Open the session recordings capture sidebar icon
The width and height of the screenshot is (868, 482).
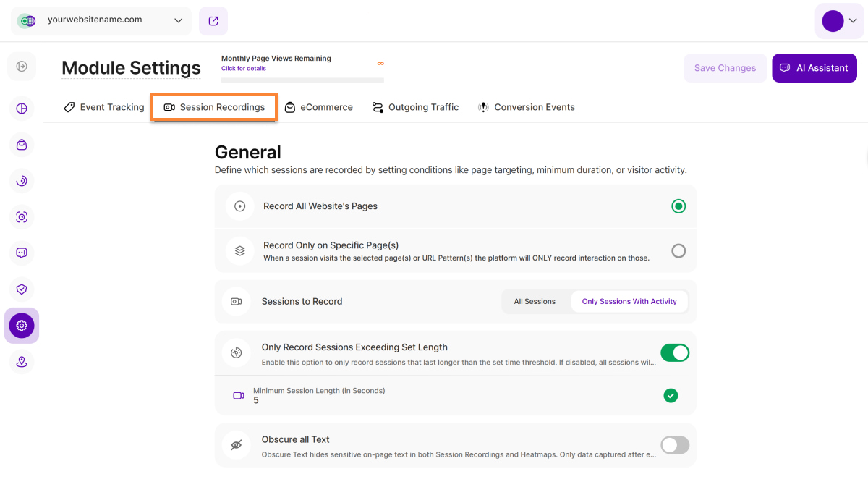(22, 217)
